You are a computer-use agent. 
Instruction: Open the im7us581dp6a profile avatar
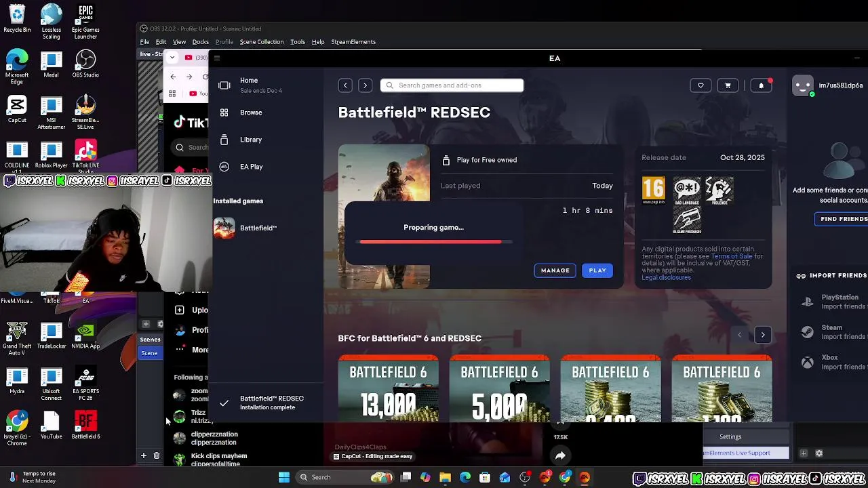point(803,85)
